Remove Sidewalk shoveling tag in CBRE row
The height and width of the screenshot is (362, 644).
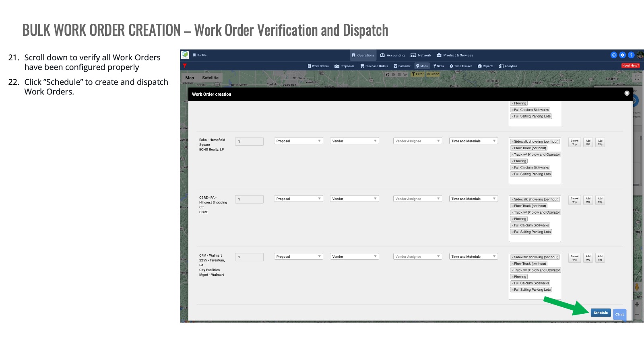click(x=512, y=200)
